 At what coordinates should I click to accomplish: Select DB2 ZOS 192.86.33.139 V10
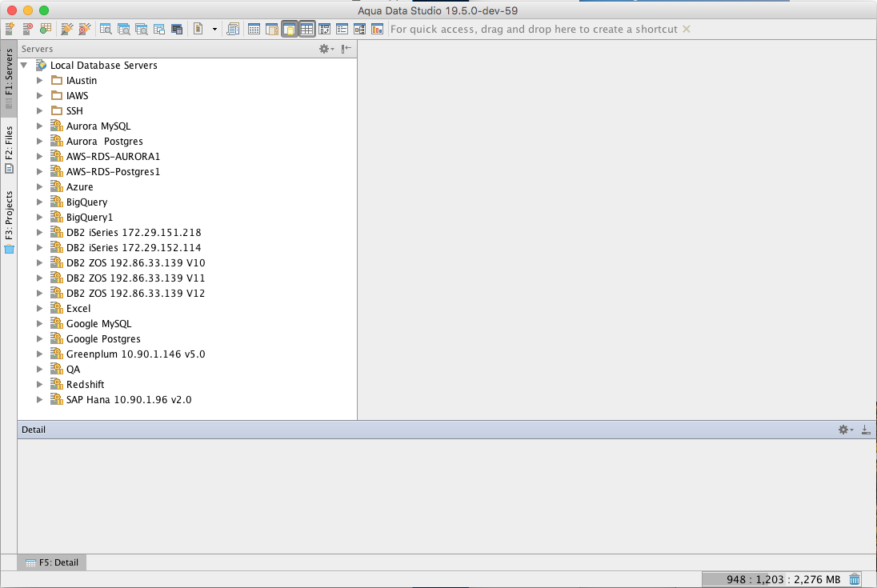135,262
